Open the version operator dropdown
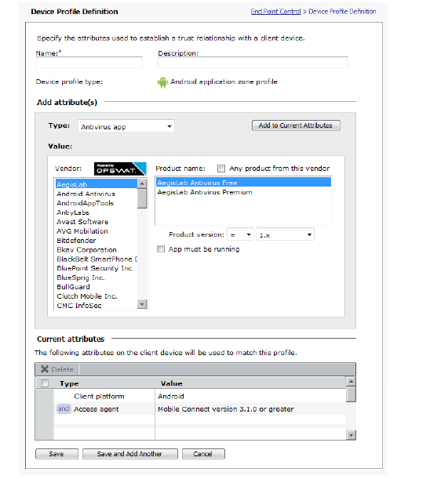Image resolution: width=448 pixels, height=479 pixels. point(240,234)
